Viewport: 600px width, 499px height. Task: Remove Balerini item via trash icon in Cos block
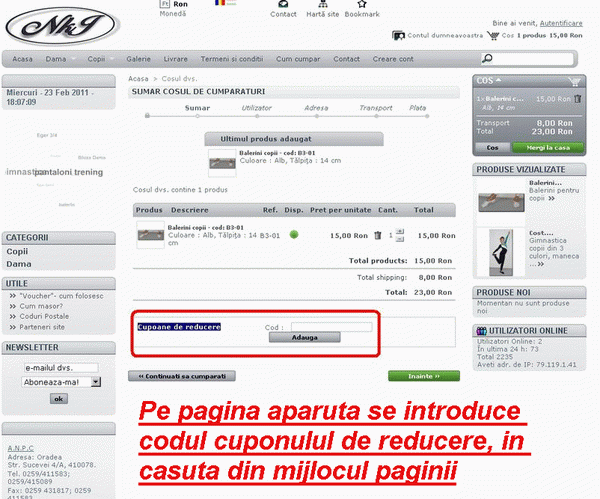click(x=578, y=99)
